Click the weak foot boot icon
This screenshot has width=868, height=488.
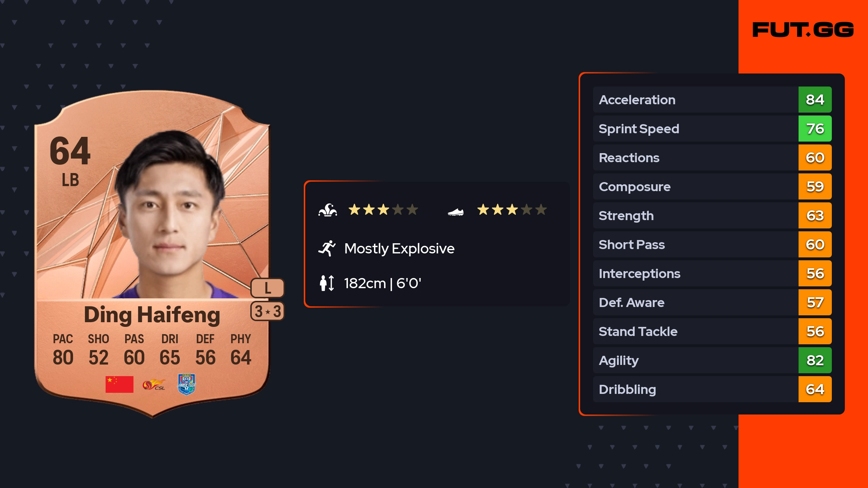click(x=456, y=212)
